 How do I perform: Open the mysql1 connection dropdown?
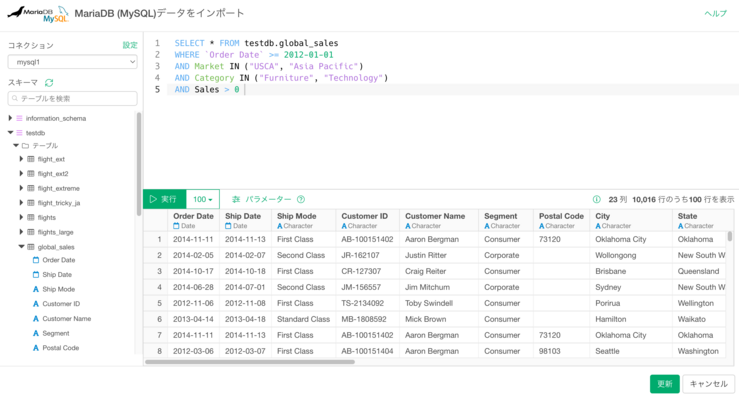pos(72,62)
